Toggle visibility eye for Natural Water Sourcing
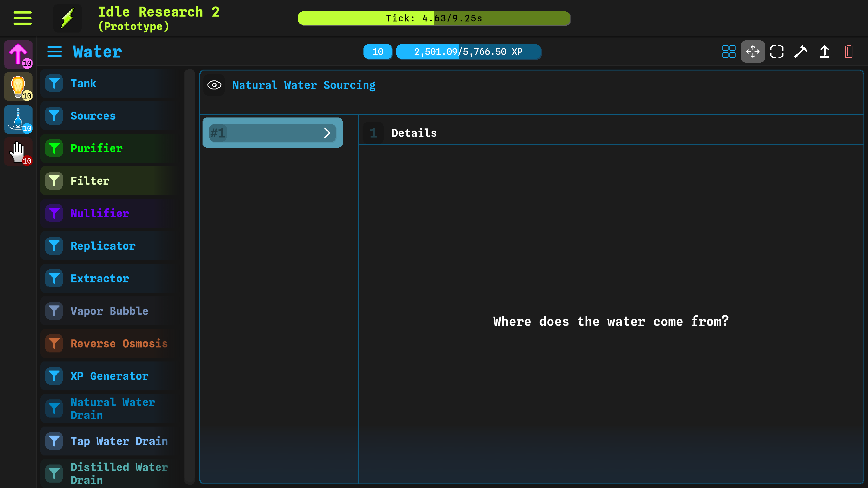 tap(214, 85)
